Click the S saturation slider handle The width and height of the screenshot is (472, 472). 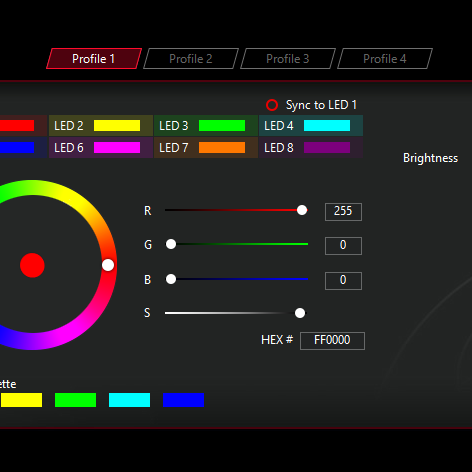tap(300, 313)
